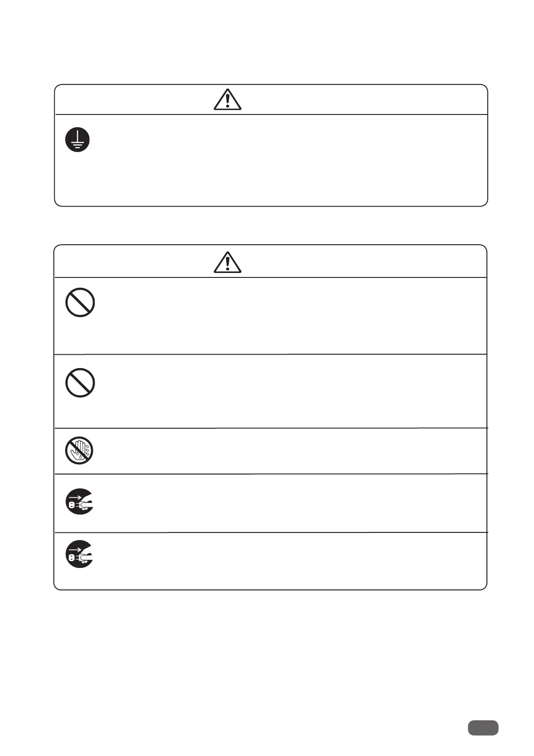Image resolution: width=534 pixels, height=756 pixels.
Task: Select the black ground connection symbol
Action: [x=77, y=140]
